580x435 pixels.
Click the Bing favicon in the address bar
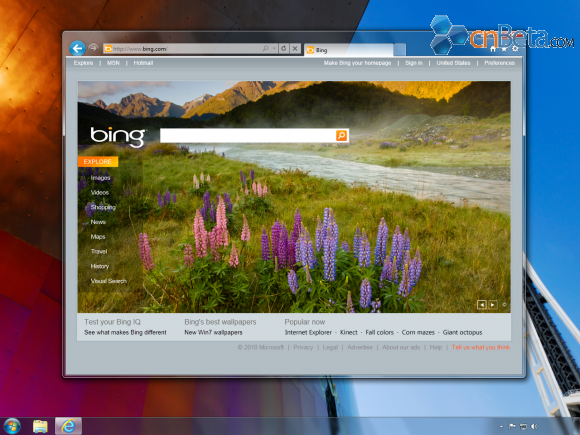[108, 49]
